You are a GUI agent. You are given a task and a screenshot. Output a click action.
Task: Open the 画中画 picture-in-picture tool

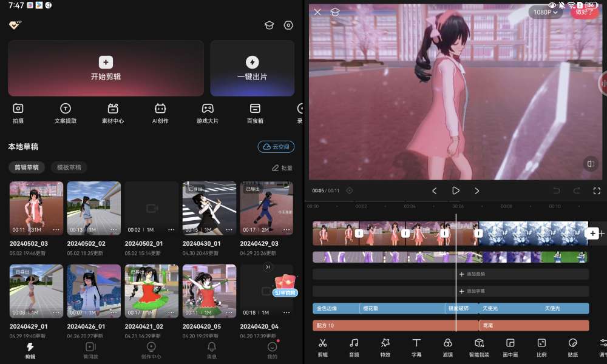tap(510, 348)
